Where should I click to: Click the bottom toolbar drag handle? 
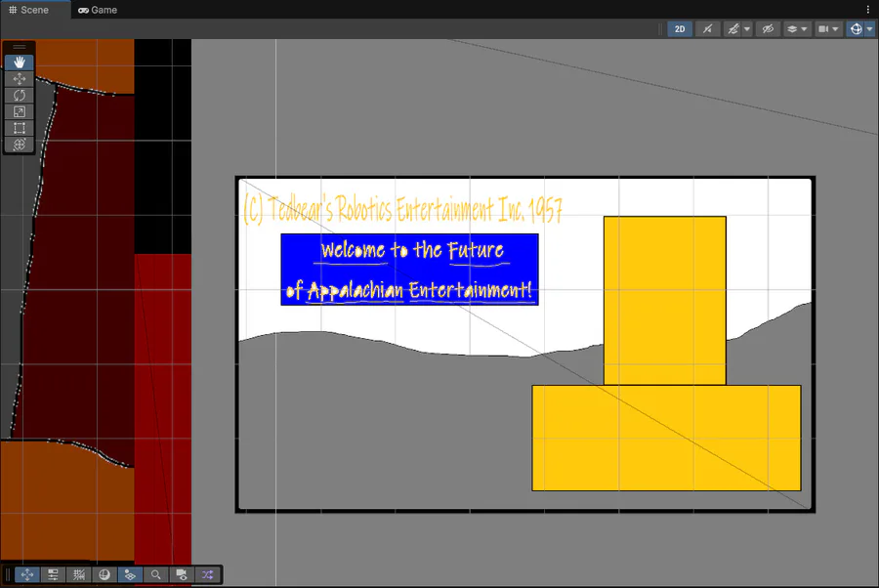click(8, 574)
